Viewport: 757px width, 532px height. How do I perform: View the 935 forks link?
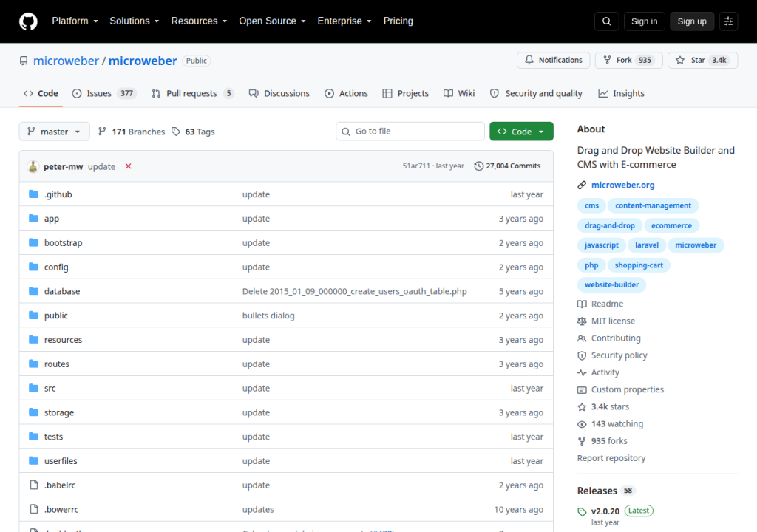(602, 441)
